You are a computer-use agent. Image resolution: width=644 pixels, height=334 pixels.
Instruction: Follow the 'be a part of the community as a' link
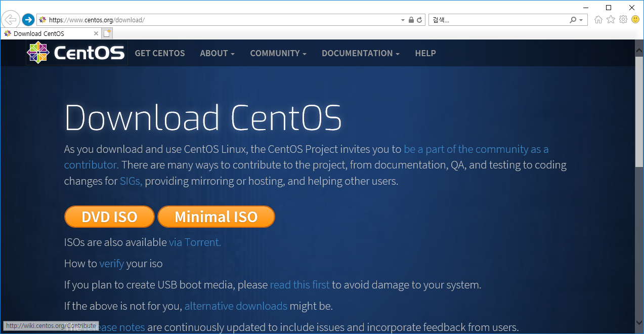[x=476, y=149]
